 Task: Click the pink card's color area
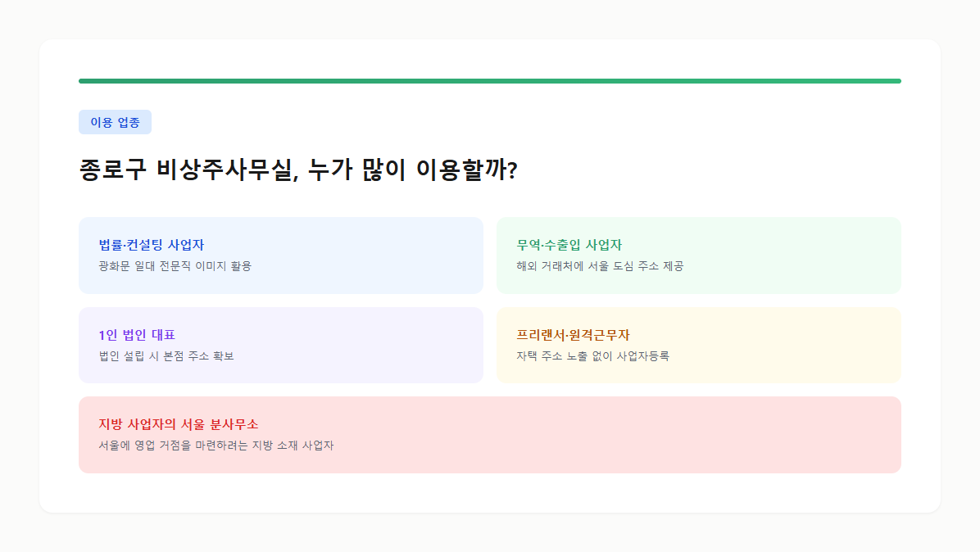coord(819,435)
